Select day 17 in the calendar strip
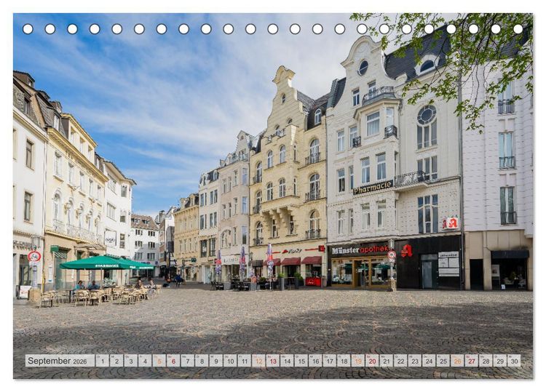This screenshot has width=546, height=392. (330, 361)
